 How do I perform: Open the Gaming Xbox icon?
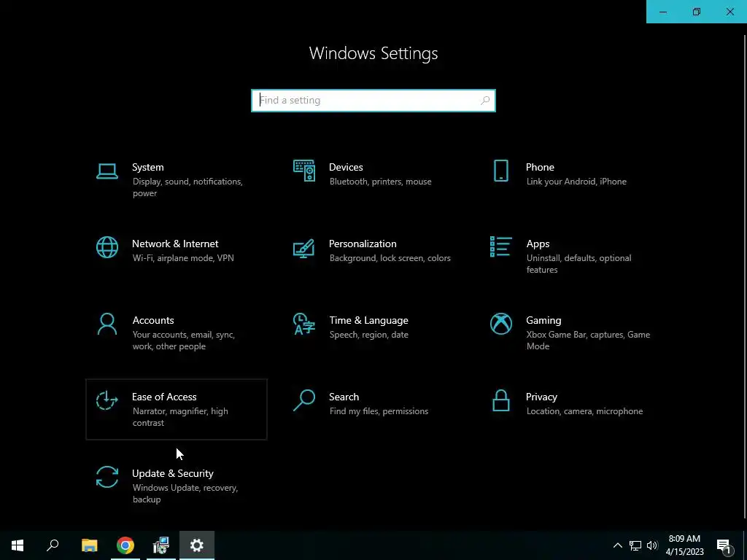coord(500,324)
